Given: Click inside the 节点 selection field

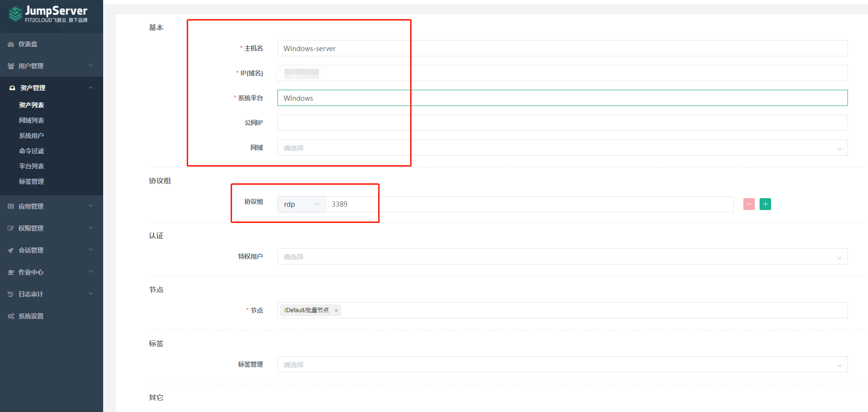Looking at the screenshot, I should coord(562,310).
